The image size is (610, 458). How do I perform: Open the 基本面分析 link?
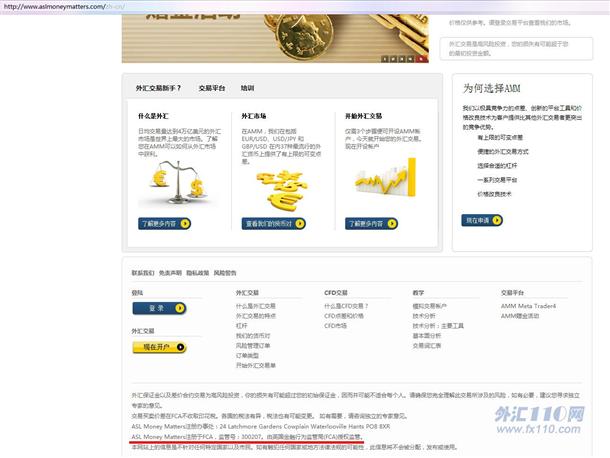click(427, 335)
